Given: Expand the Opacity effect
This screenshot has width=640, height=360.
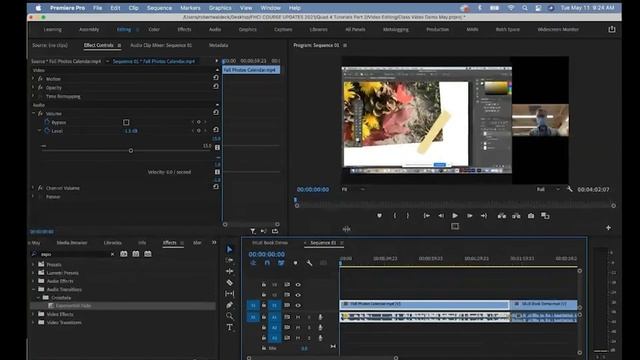Looking at the screenshot, I should point(33,87).
